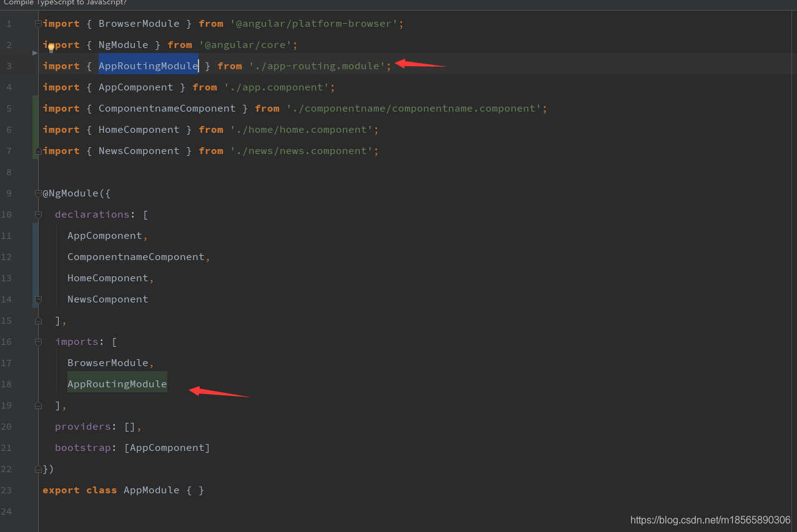This screenshot has height=532, width=797.
Task: Click the empty line 8 number in the gutter
Action: [x=9, y=172]
